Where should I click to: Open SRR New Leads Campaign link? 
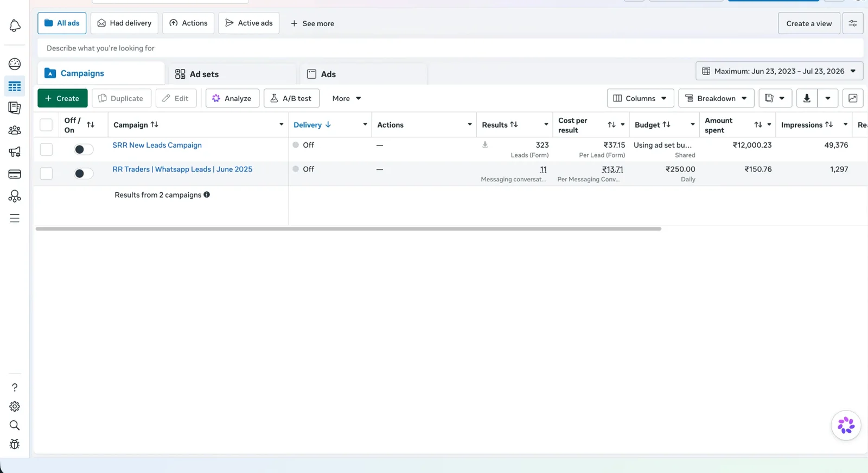157,145
